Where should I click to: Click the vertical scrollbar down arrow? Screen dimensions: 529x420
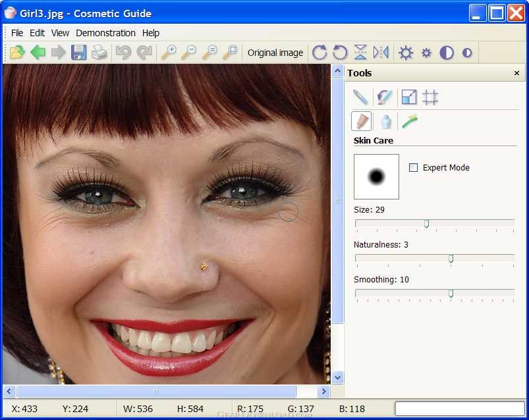337,377
